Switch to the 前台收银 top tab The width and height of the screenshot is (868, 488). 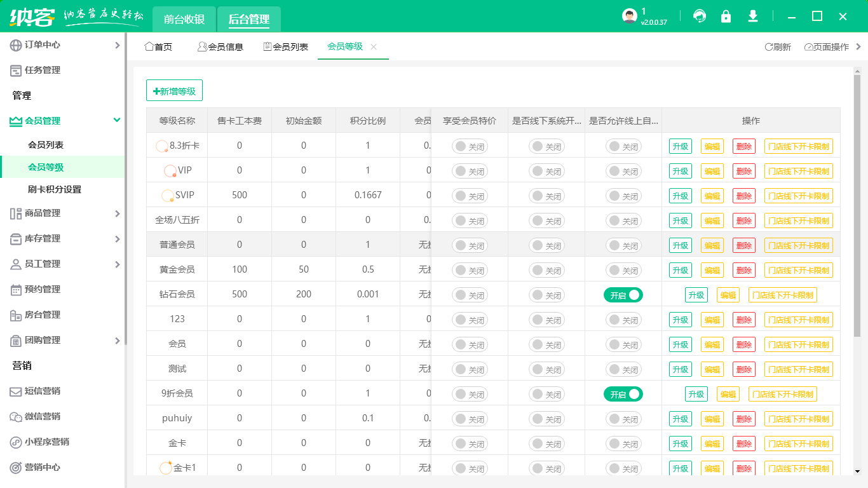click(x=184, y=19)
